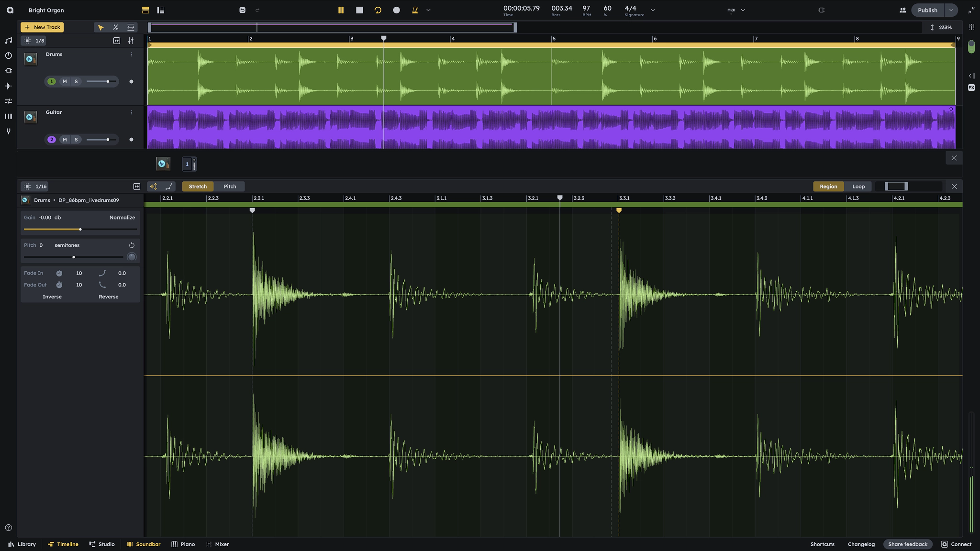Image resolution: width=980 pixels, height=551 pixels.
Task: Select the pointer arrow tool
Action: click(x=100, y=27)
